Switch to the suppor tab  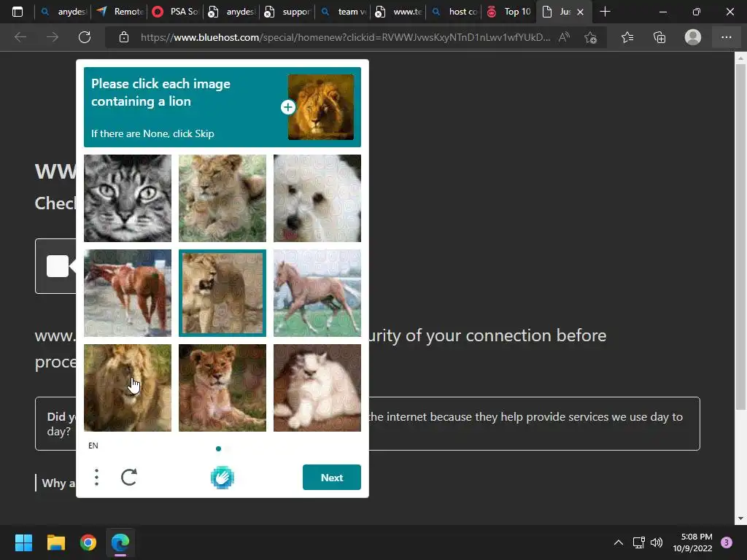tap(287, 12)
